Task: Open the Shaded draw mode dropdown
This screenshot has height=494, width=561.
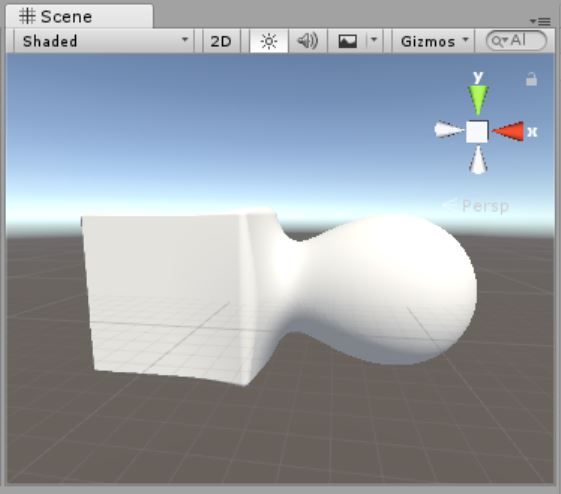Action: pos(104,41)
